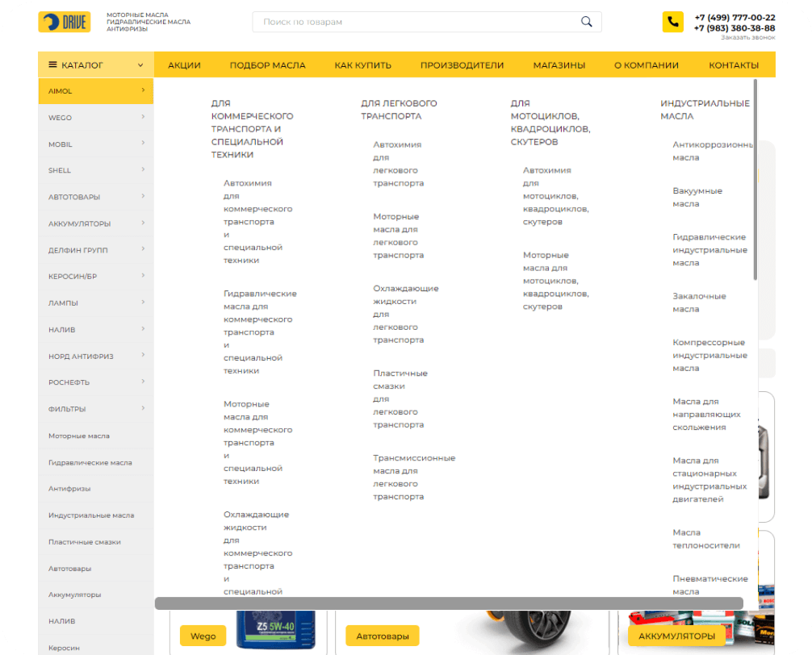Open the Акции menu item
The image size is (812, 655).
coord(184,65)
